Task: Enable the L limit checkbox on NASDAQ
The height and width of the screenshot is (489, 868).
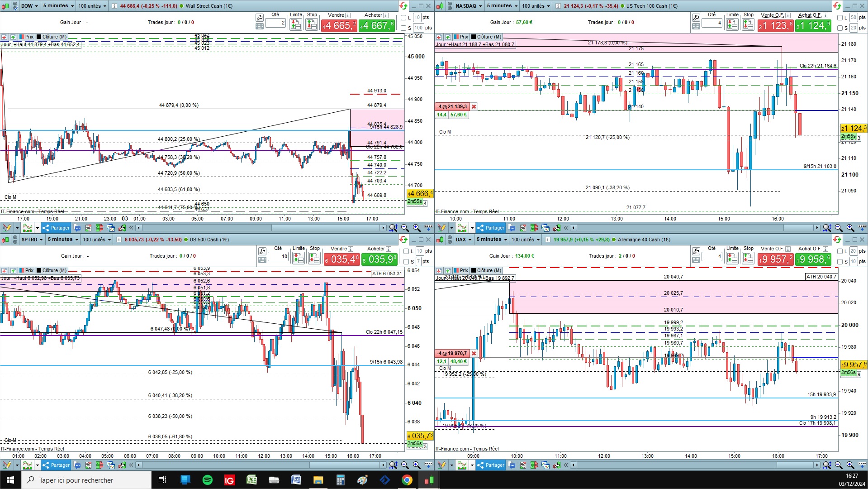Action: (x=840, y=18)
